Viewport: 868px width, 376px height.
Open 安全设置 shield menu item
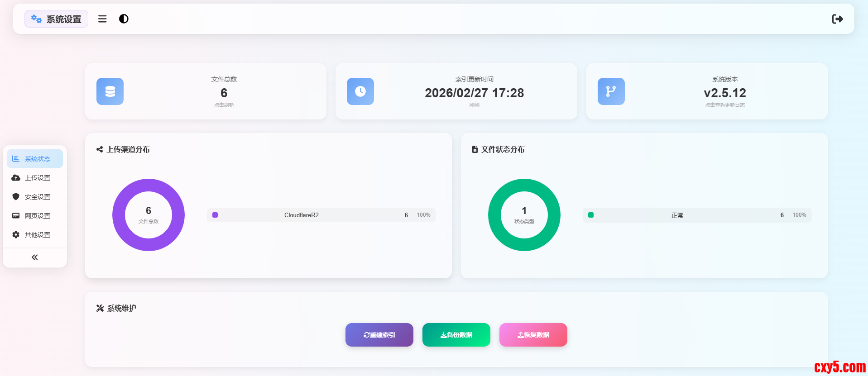tap(35, 197)
